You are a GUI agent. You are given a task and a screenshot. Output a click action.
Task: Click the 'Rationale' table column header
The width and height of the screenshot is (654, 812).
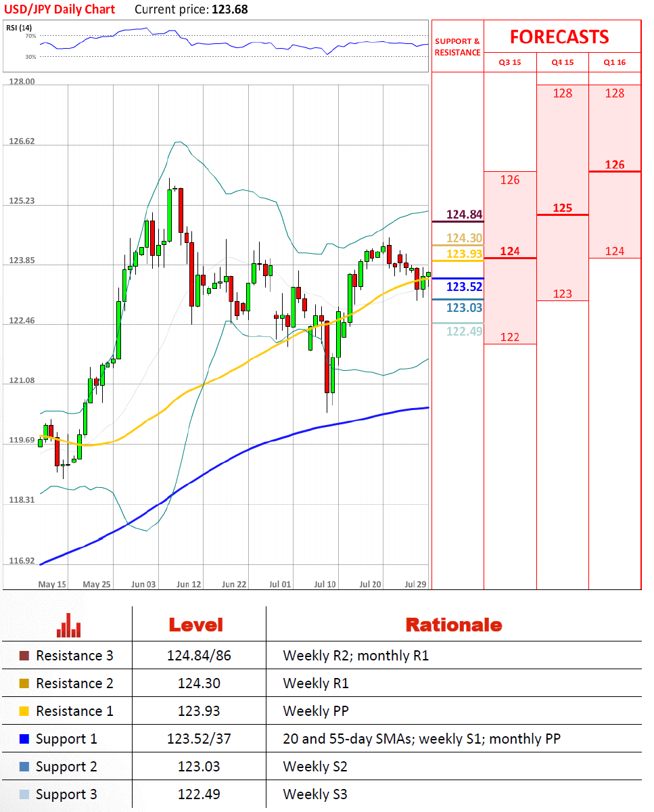(x=454, y=625)
